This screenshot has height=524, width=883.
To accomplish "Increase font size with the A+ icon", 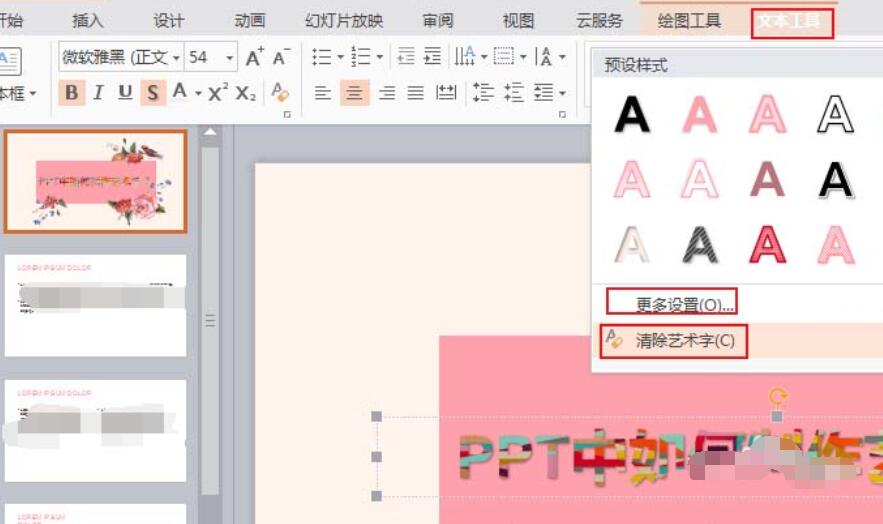I will point(255,57).
